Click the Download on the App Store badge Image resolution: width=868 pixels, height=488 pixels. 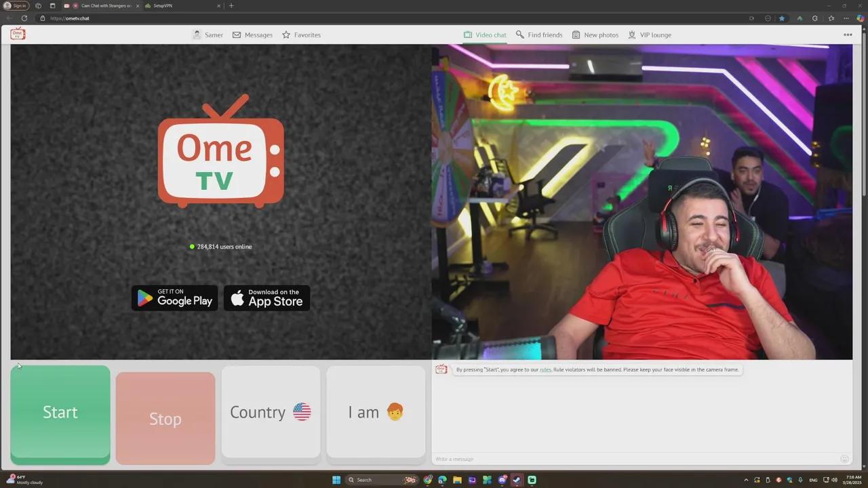(267, 298)
